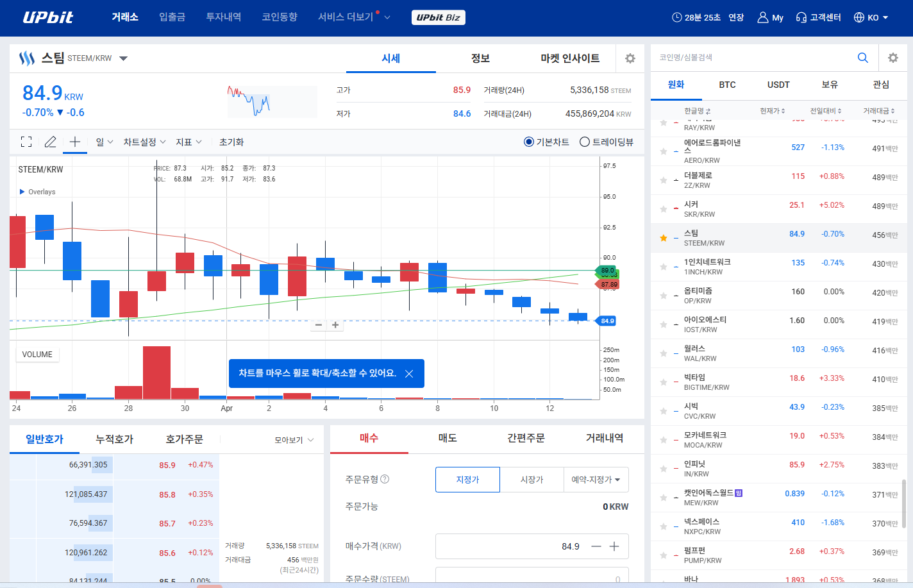Screen dimensions: 913x588
Task: Toggle fullscreen chart mode icon
Action: [26, 142]
